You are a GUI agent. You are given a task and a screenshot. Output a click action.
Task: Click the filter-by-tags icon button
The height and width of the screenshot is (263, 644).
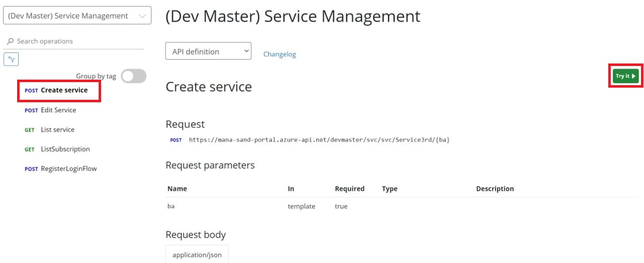tap(11, 59)
